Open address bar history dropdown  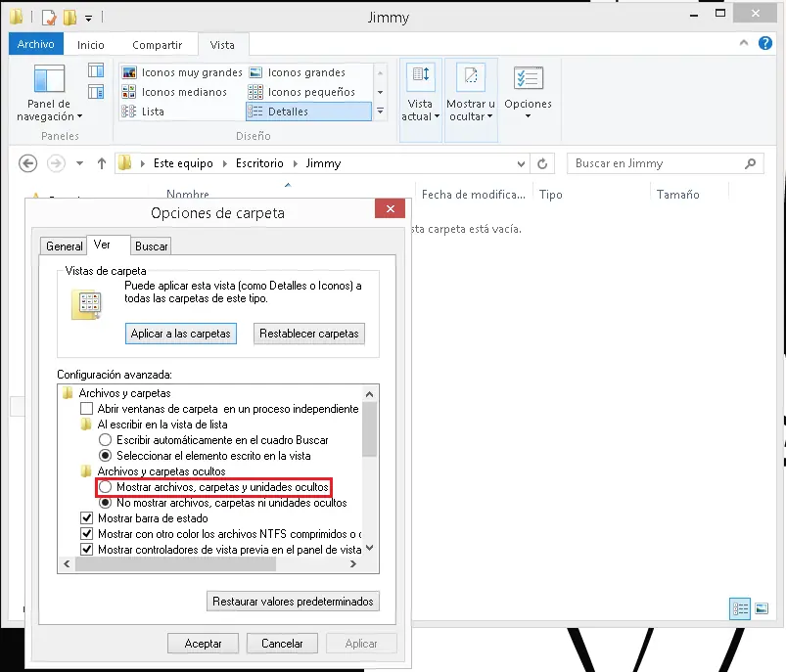[x=521, y=164]
